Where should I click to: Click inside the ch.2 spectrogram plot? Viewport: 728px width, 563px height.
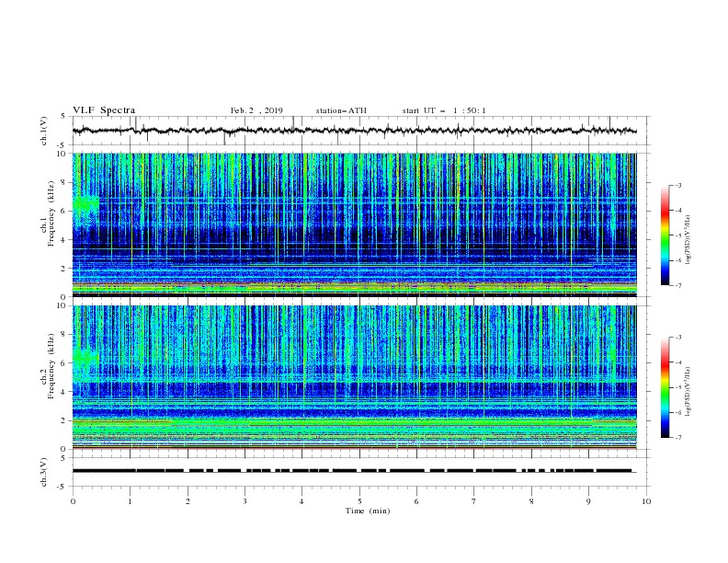click(x=355, y=377)
